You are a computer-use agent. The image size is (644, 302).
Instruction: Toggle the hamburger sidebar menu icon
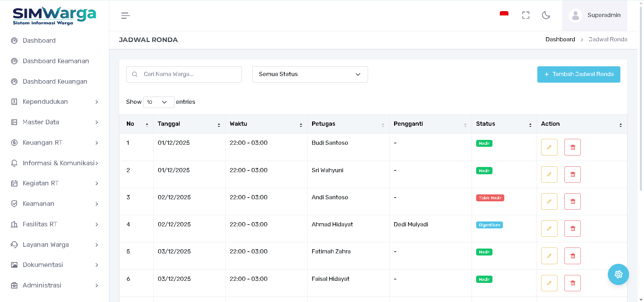(x=125, y=16)
